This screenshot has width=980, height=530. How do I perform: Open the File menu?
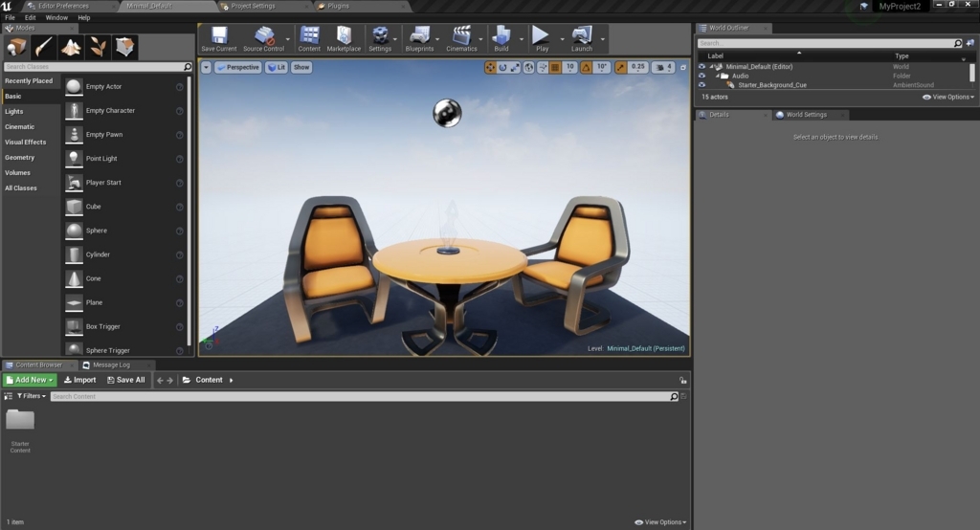(10, 17)
